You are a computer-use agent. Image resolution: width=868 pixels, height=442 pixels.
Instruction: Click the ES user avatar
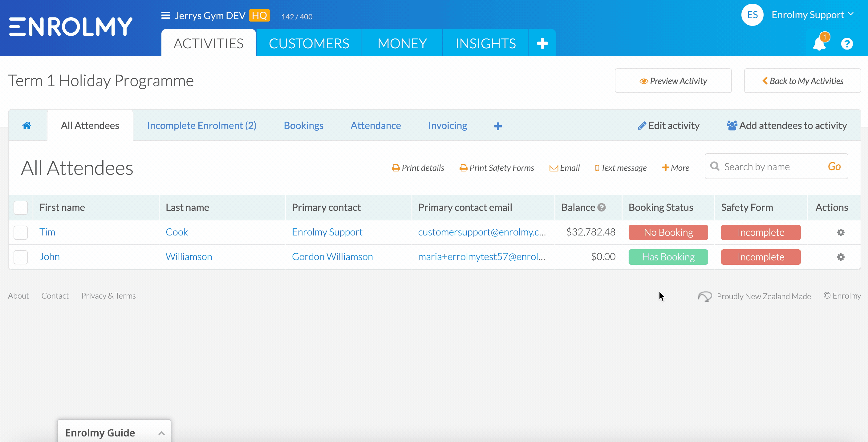coord(752,15)
